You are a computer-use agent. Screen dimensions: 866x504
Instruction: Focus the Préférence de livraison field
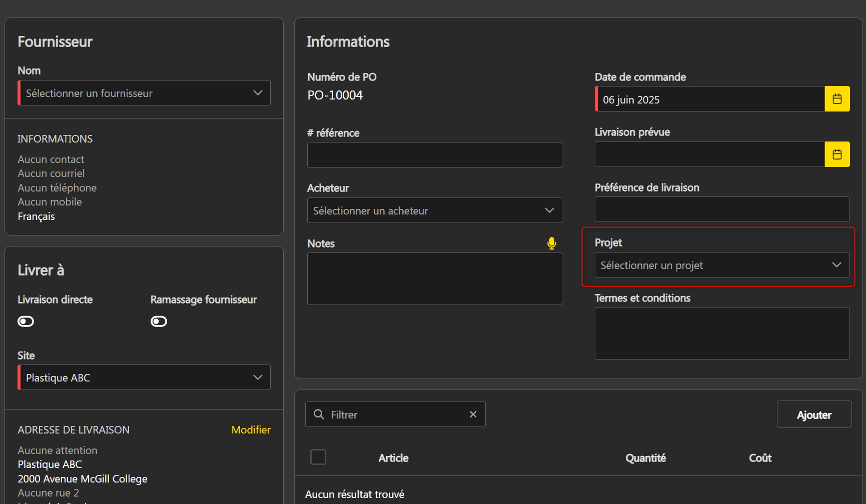(722, 209)
